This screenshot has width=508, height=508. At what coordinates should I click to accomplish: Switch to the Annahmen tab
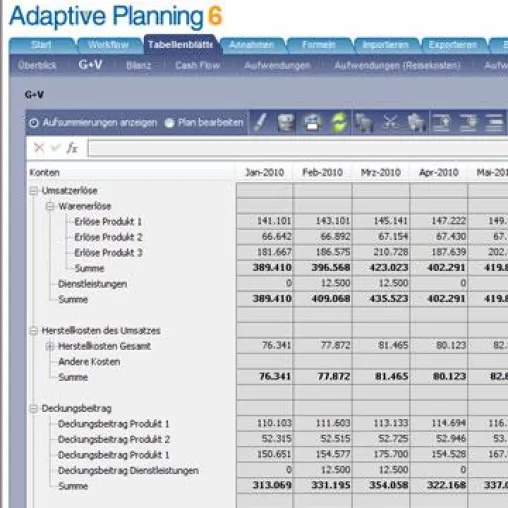pyautogui.click(x=252, y=45)
